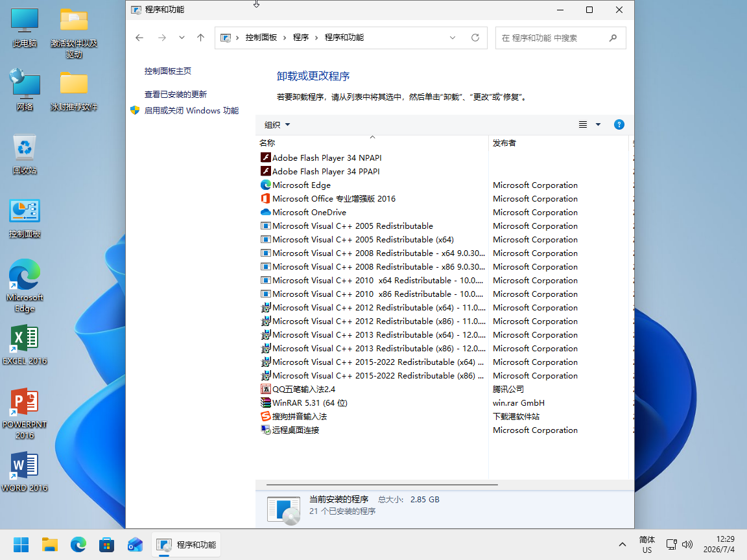747x560 pixels.
Task: Click 程序和功能 breadcrumb segment
Action: pos(344,38)
